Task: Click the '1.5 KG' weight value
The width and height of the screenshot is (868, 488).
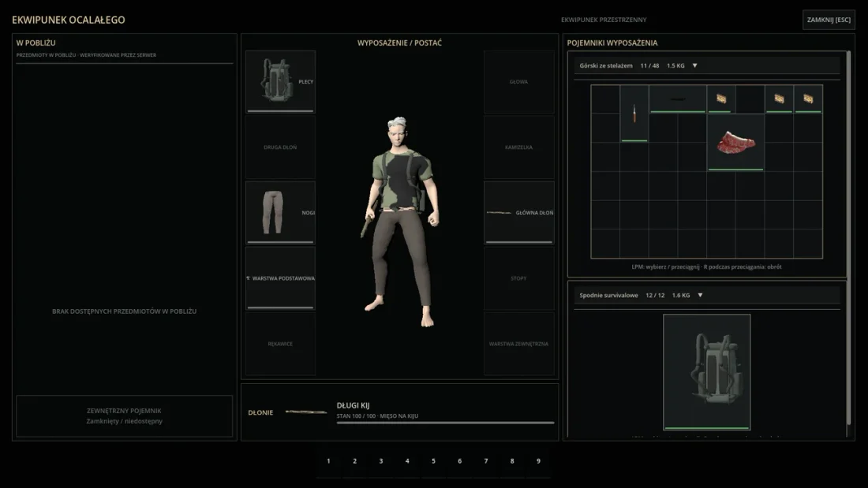Action: click(675, 66)
